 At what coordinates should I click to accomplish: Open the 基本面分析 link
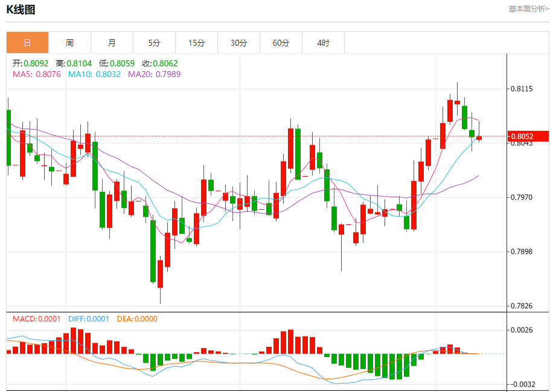529,9
